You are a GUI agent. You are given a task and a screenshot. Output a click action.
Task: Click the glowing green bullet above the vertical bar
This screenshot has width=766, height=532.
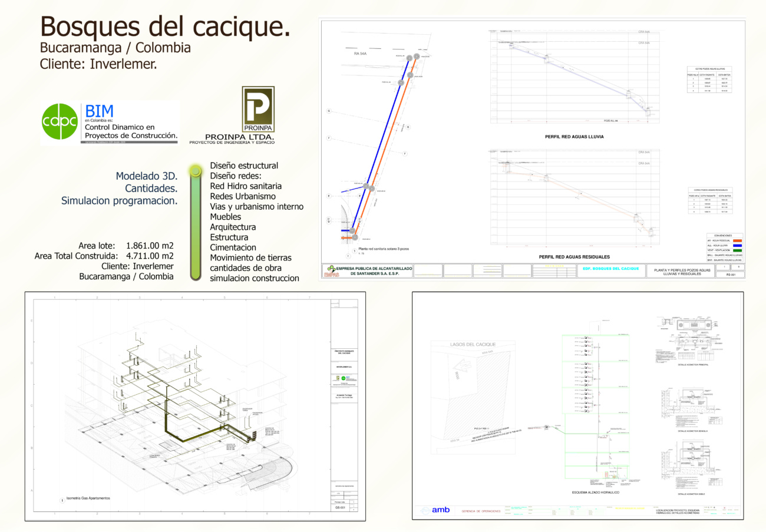click(x=195, y=171)
